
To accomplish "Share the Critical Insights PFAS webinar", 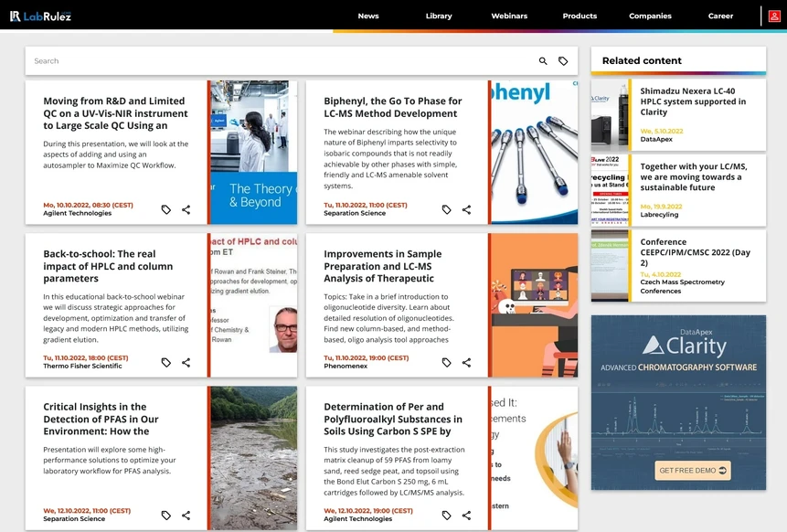I will 186,516.
